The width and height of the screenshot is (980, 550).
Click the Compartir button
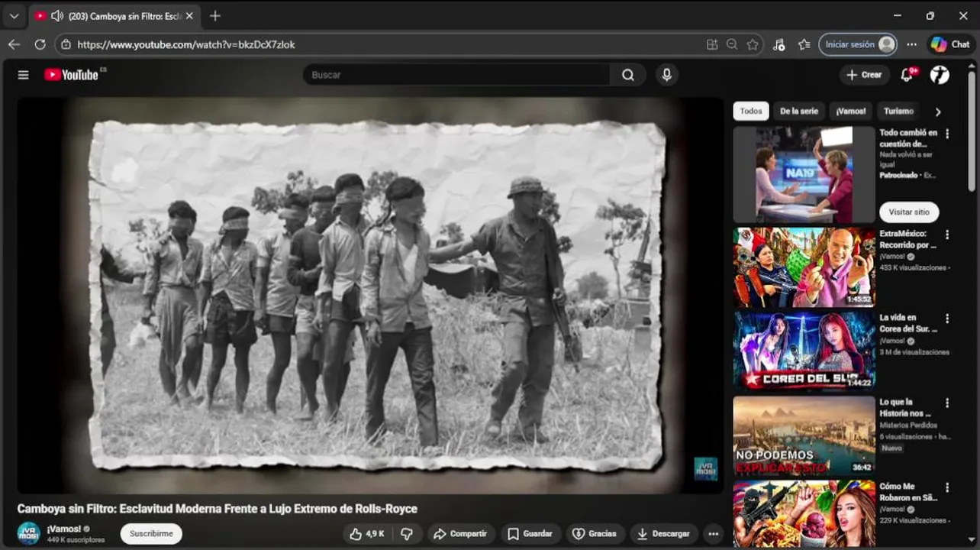click(460, 534)
